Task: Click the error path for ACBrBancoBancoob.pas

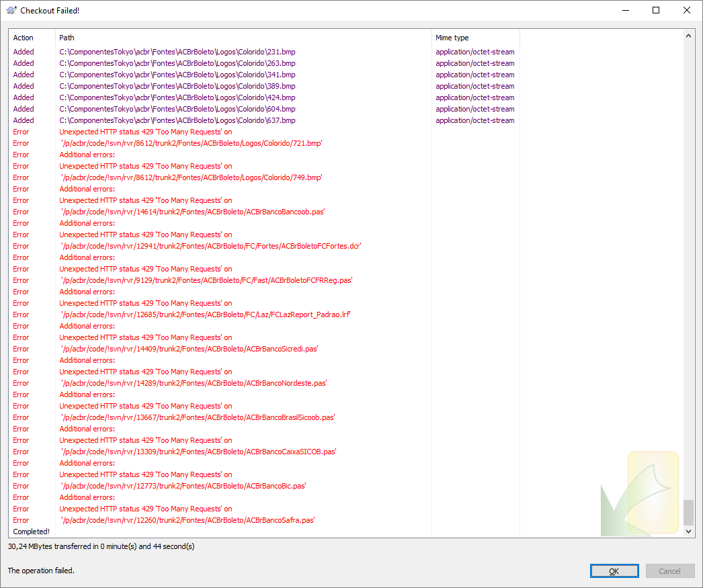Action: tap(193, 212)
